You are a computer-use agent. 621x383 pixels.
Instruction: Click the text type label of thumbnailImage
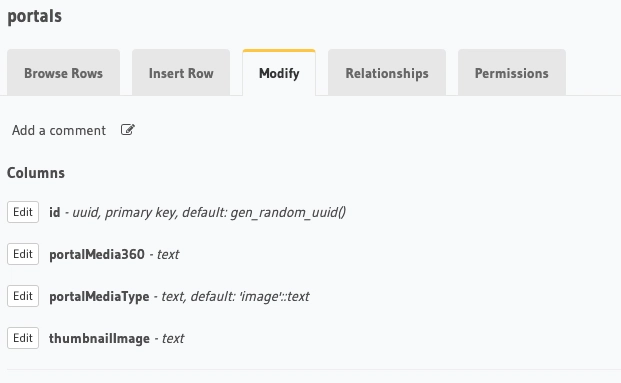click(173, 338)
